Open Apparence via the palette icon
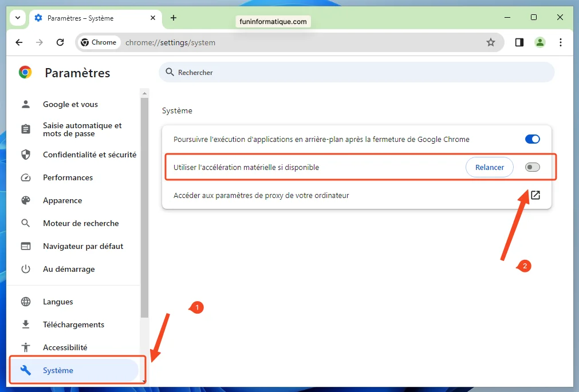579x392 pixels. click(26, 200)
